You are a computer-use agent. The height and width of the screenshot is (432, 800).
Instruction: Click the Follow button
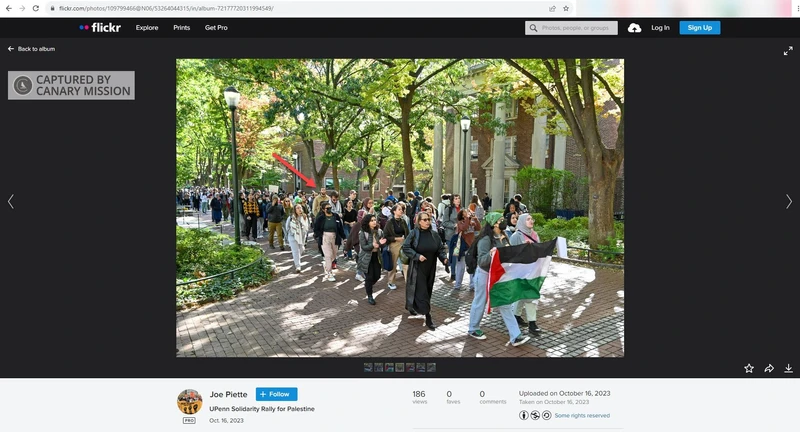[x=276, y=394]
